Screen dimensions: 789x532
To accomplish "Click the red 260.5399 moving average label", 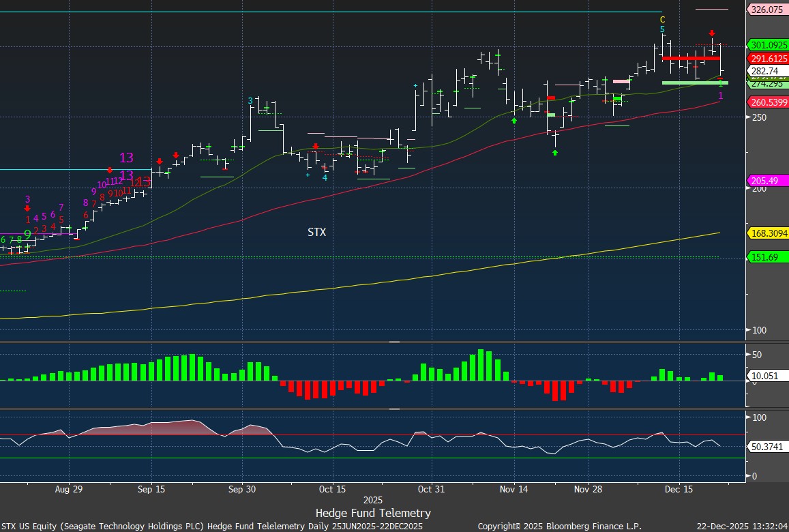I will [767, 102].
